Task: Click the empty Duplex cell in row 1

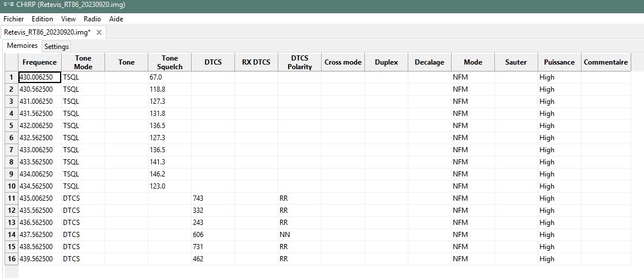Action: (386, 77)
